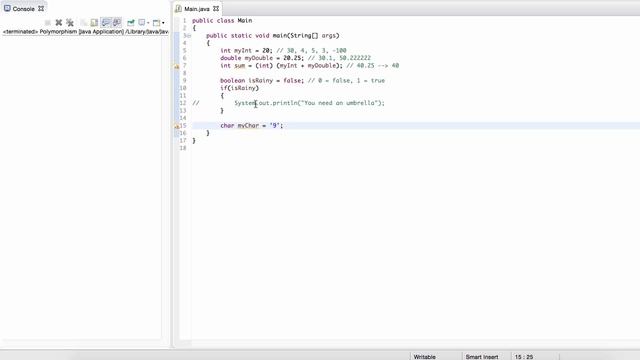Close the Main.java editor tab
Viewport: 640px width, 360px height.
[216, 8]
